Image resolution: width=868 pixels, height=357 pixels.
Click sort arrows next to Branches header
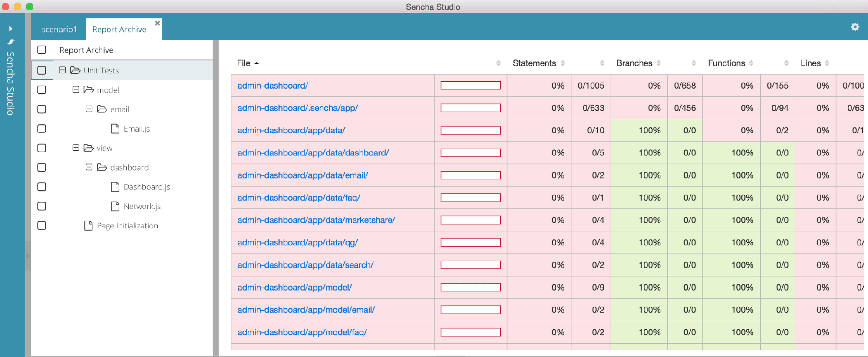coord(659,63)
